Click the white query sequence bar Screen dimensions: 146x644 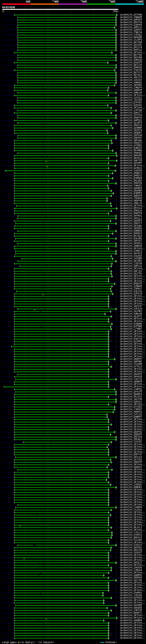click(60, 9)
